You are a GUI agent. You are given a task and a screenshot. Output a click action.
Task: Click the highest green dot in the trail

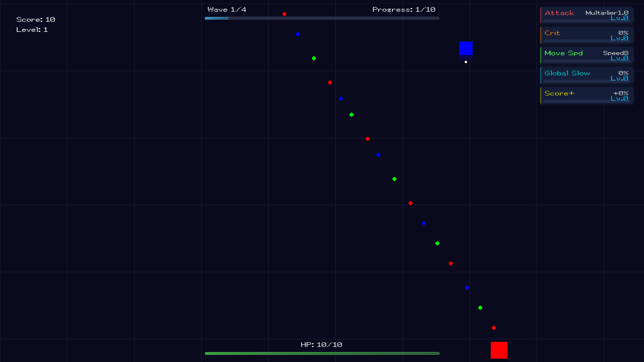click(314, 58)
